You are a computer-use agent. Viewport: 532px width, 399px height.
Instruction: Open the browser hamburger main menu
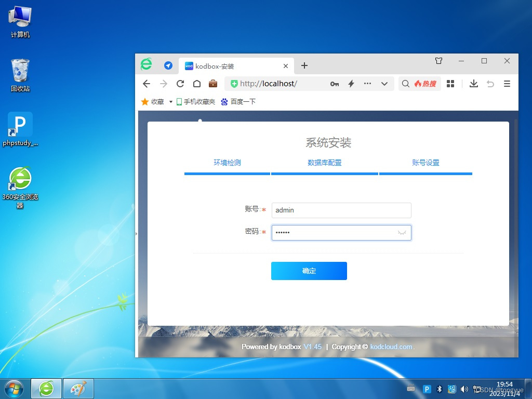point(507,84)
